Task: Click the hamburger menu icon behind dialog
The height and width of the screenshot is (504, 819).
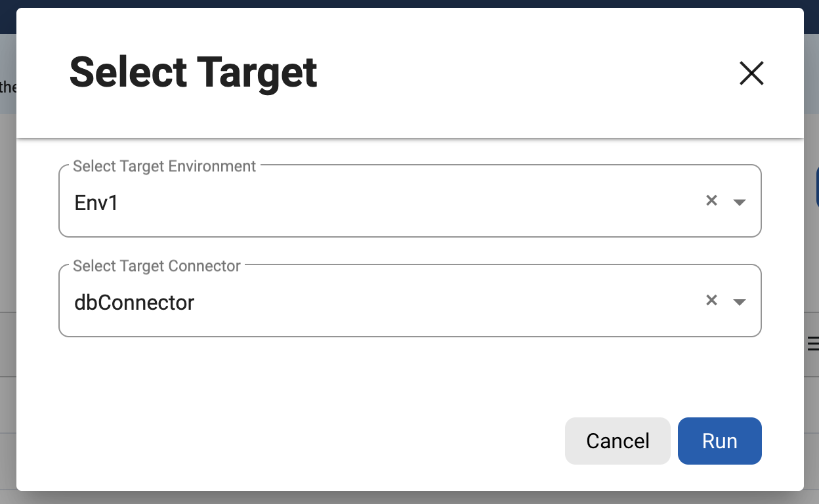Action: click(x=813, y=343)
